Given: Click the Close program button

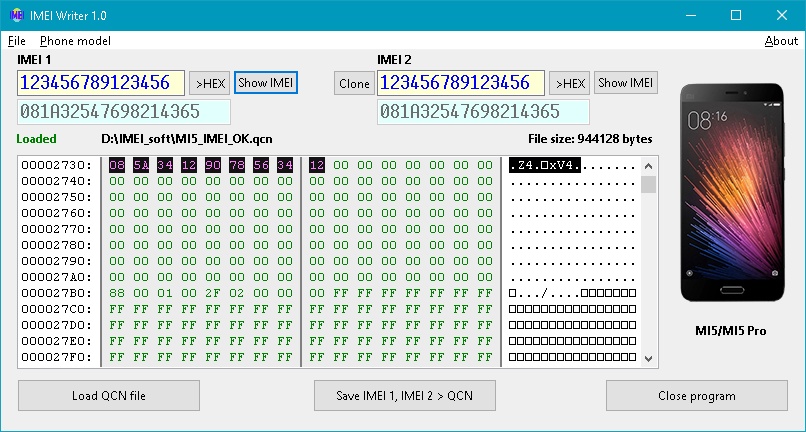Looking at the screenshot, I should (696, 396).
